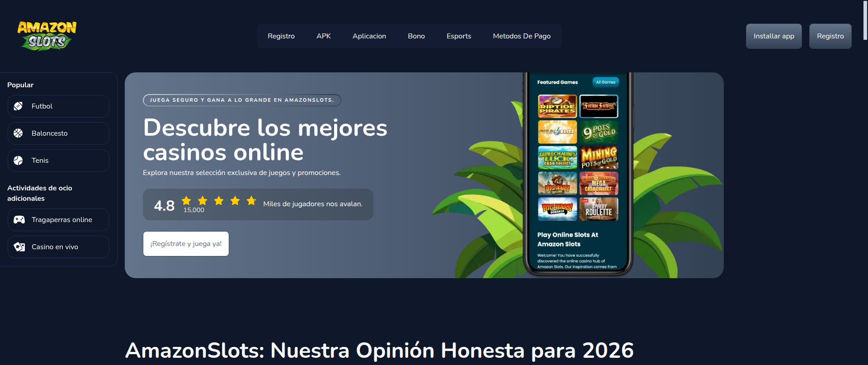This screenshot has width=868, height=365.
Task: Click the page vertical scrollbar
Action: click(x=865, y=20)
